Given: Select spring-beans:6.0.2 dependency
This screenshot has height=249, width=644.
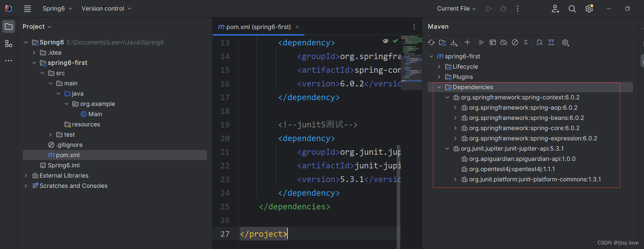Looking at the screenshot, I should coord(522,118).
